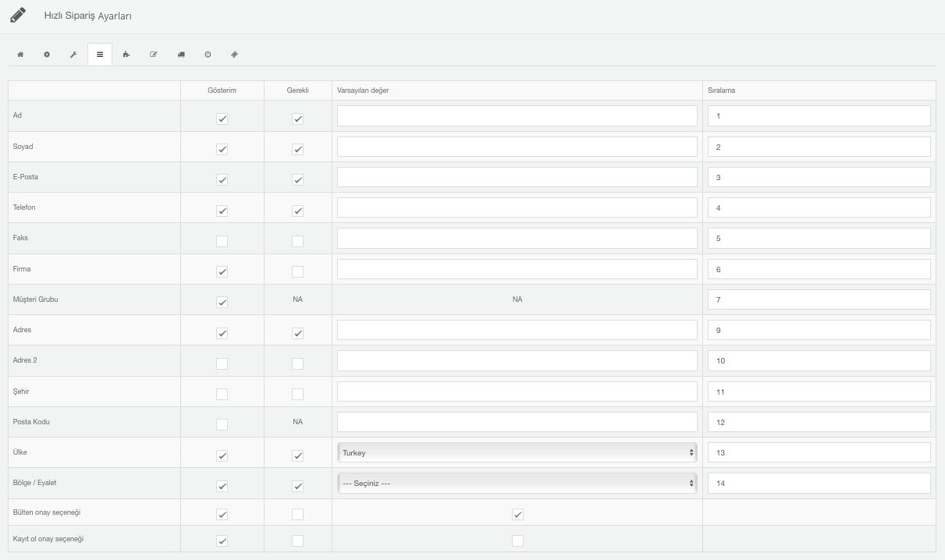Viewport: 945px width, 560px height.
Task: Switch to the truck shipping icon tab
Action: (x=181, y=55)
